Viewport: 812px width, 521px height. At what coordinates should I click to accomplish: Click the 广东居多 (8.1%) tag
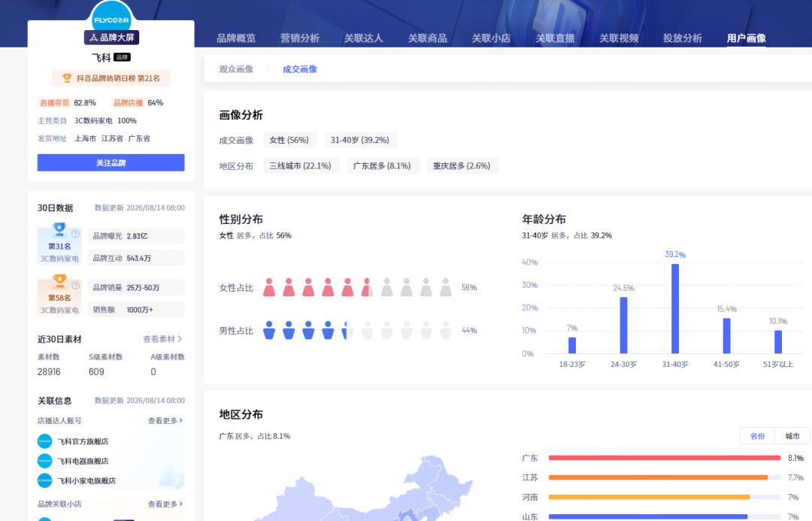click(382, 165)
